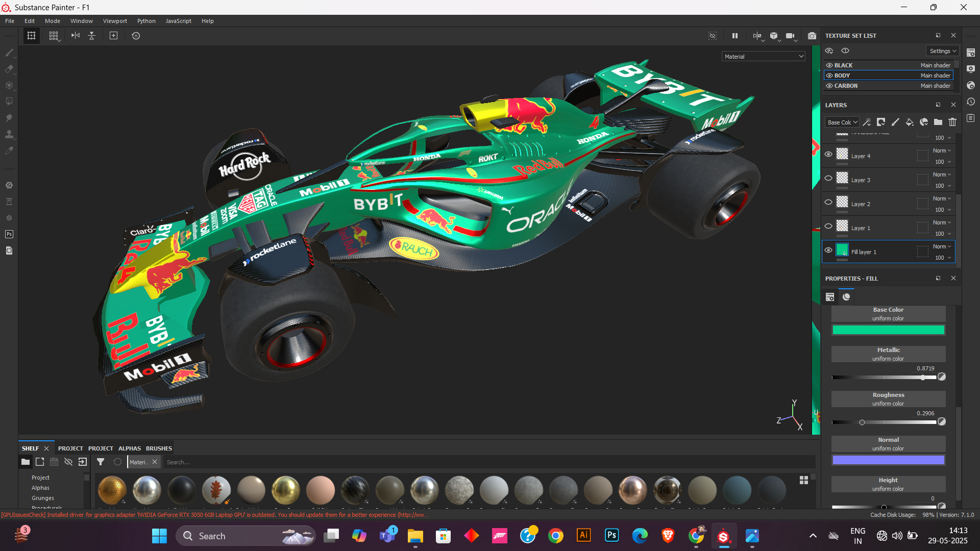The height and width of the screenshot is (551, 980).
Task: Open the Material viewport mode dropdown
Action: (x=764, y=57)
